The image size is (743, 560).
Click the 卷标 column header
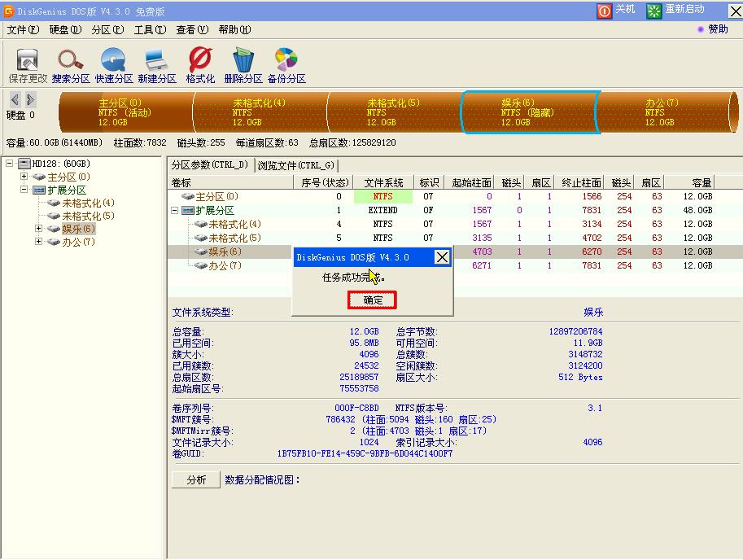tap(231, 182)
